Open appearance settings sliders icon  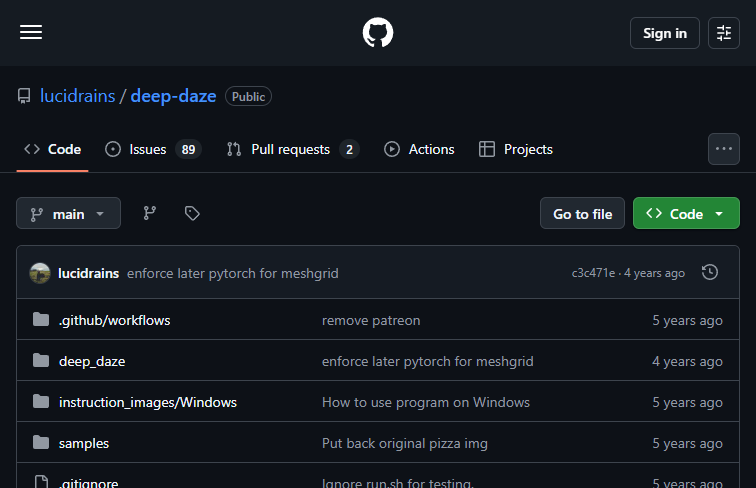pos(724,33)
